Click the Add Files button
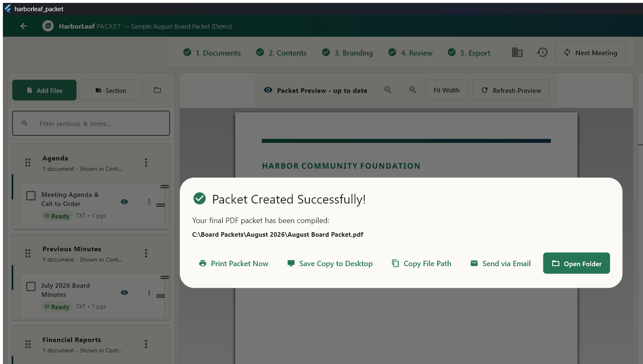The image size is (643, 364). click(x=44, y=90)
